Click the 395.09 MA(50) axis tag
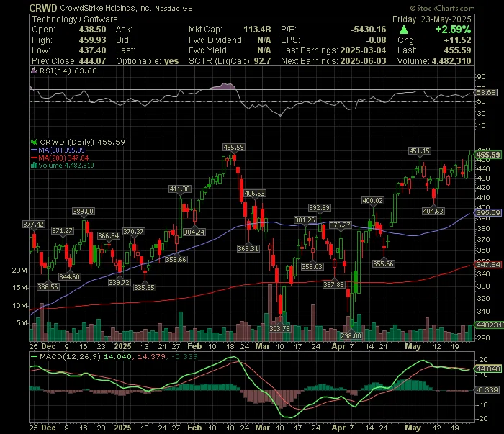 (488, 212)
